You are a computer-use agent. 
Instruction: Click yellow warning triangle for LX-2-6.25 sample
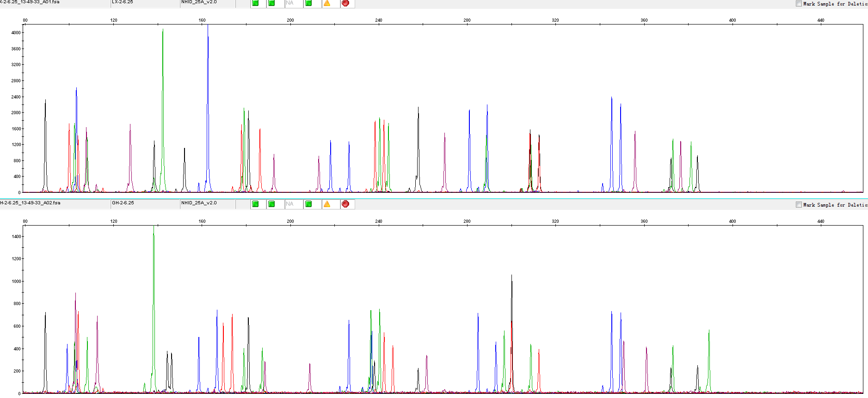(327, 3)
